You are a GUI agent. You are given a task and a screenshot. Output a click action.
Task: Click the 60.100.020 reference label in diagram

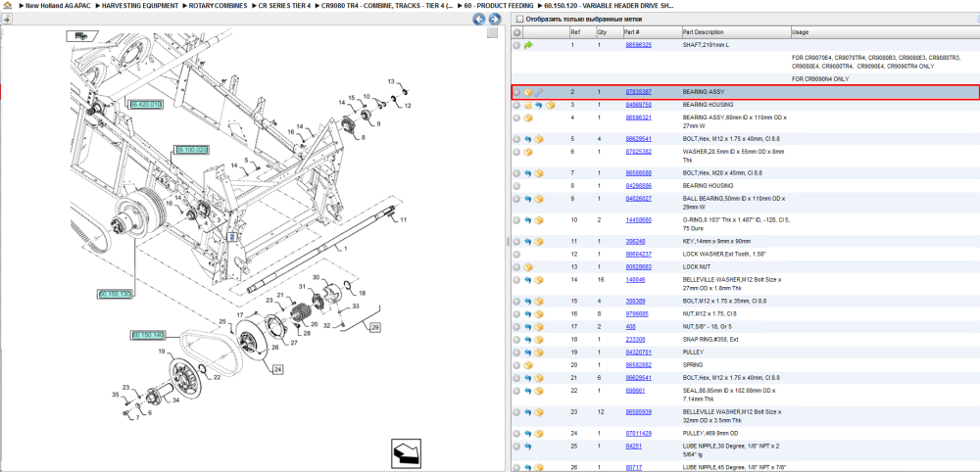point(191,150)
